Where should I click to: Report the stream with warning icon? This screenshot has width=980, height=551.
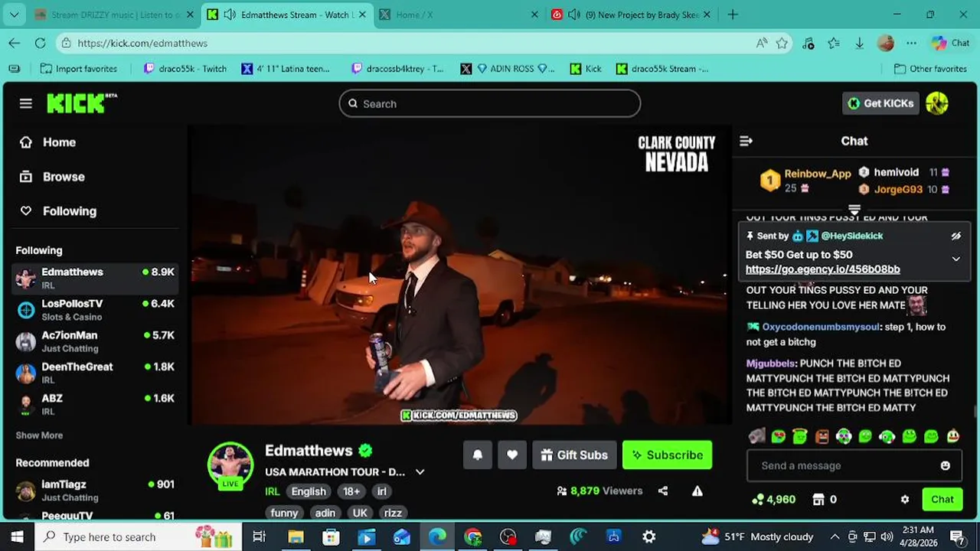(x=697, y=491)
